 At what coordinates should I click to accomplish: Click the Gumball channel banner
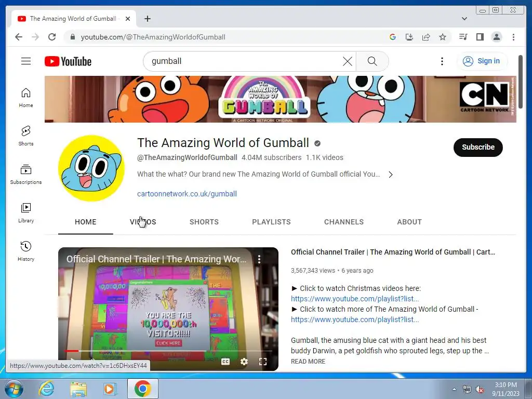[x=280, y=99]
